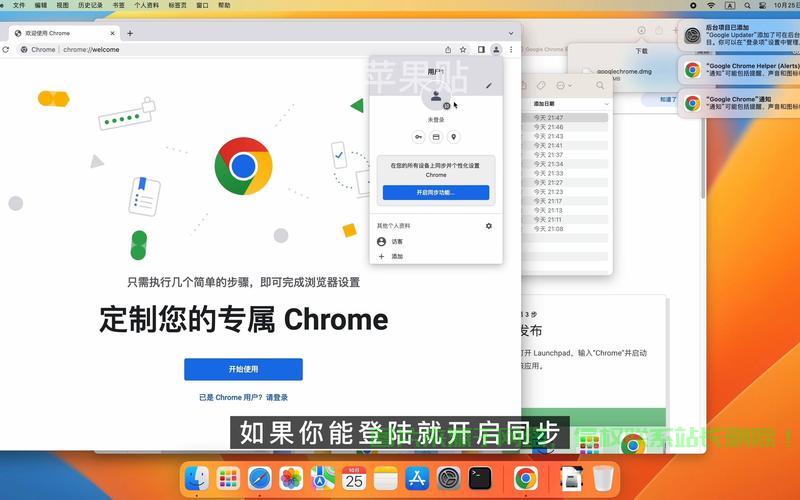Open the 标签页 menu

[x=177, y=5]
